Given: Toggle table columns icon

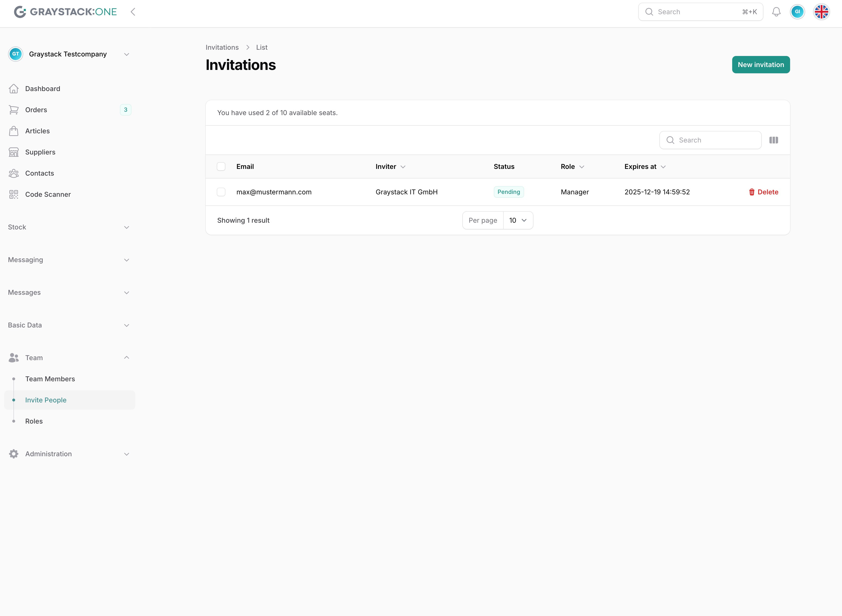Looking at the screenshot, I should coord(773,140).
